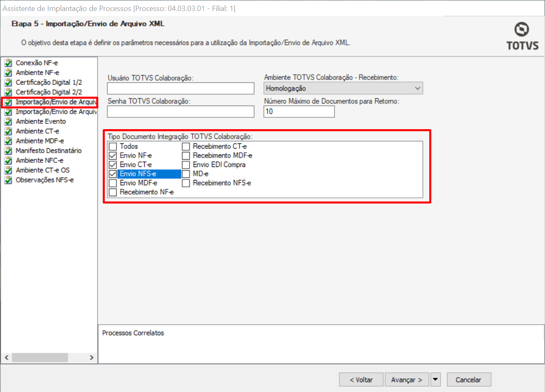Select the Ambiente Evento step

click(x=41, y=121)
